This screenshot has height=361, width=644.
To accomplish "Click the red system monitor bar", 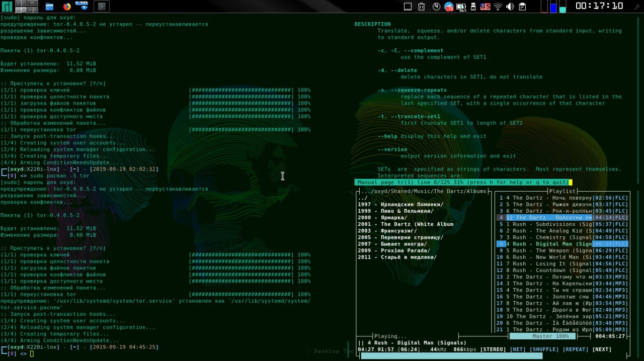I will pyautogui.click(x=544, y=7).
